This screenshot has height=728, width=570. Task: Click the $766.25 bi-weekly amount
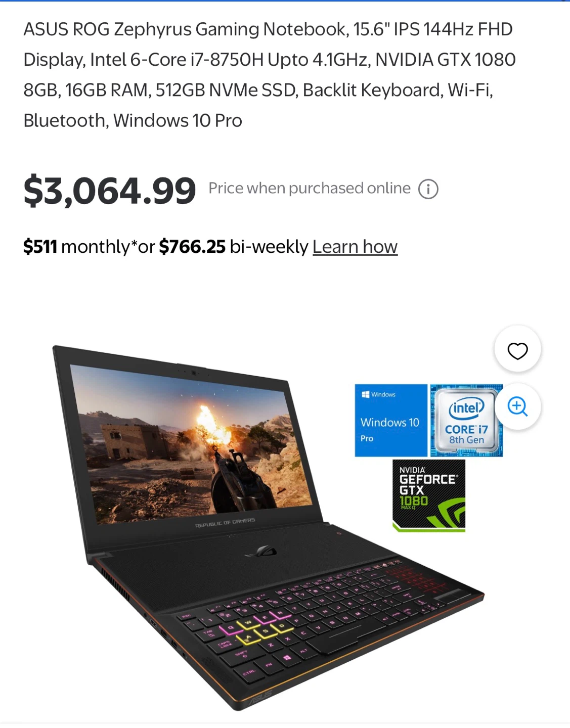pos(192,247)
